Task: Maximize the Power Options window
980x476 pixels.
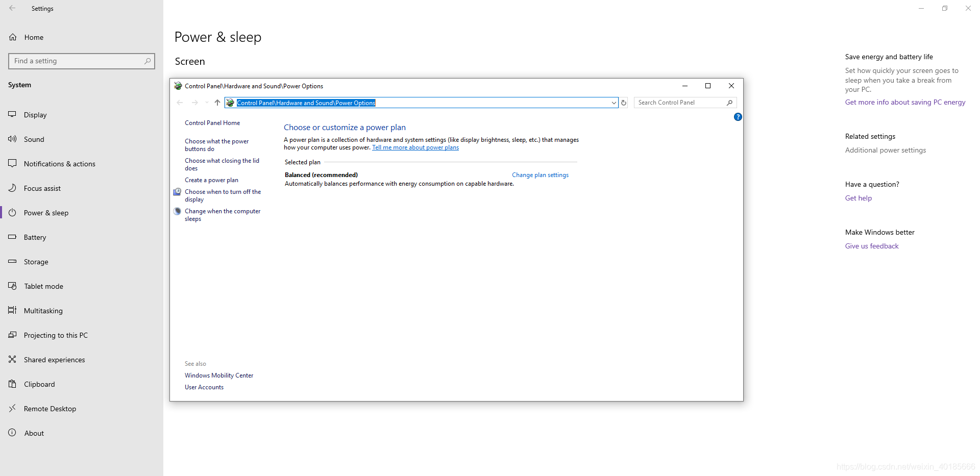Action: [708, 86]
